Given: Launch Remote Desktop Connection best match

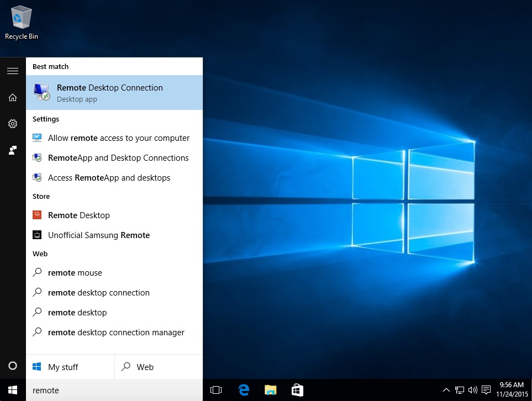Looking at the screenshot, I should coord(114,93).
